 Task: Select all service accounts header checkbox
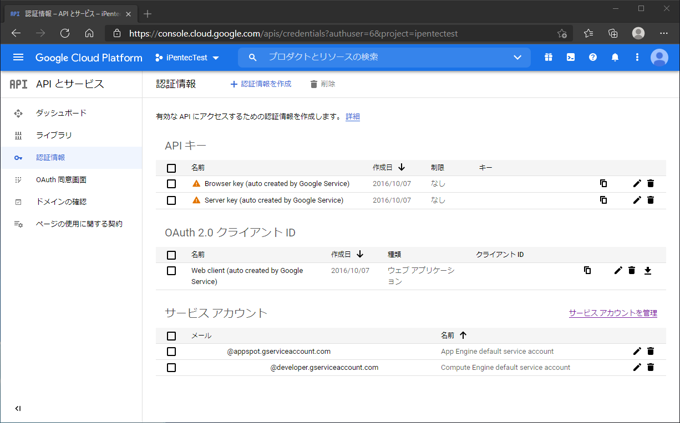coord(171,336)
